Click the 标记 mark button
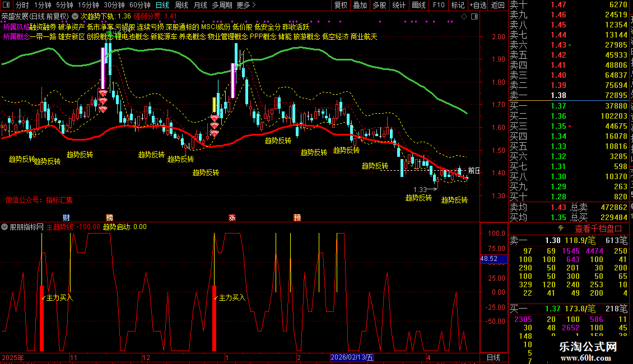The width and height of the screenshot is (633, 364). point(458,5)
